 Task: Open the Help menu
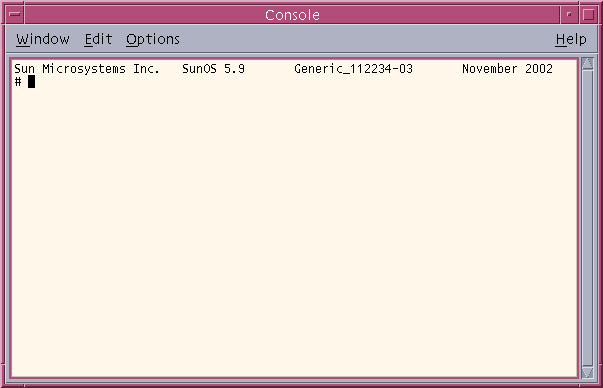click(x=571, y=39)
